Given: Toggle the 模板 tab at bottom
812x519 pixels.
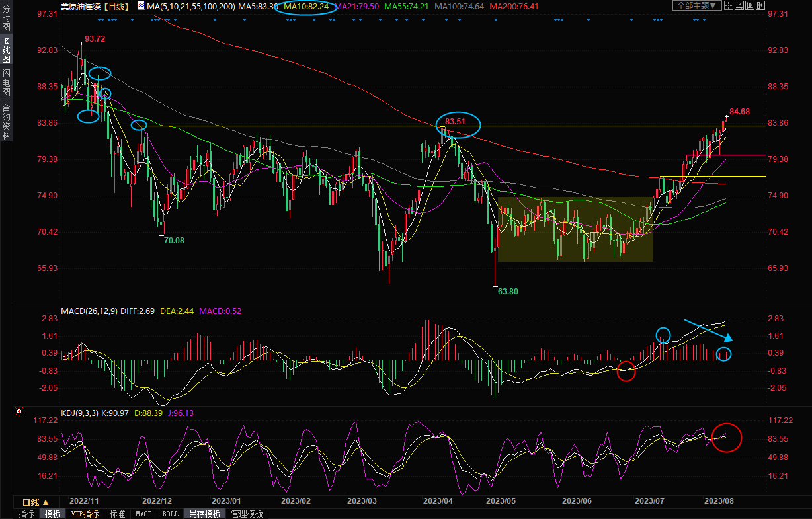Looking at the screenshot, I should 52,514.
